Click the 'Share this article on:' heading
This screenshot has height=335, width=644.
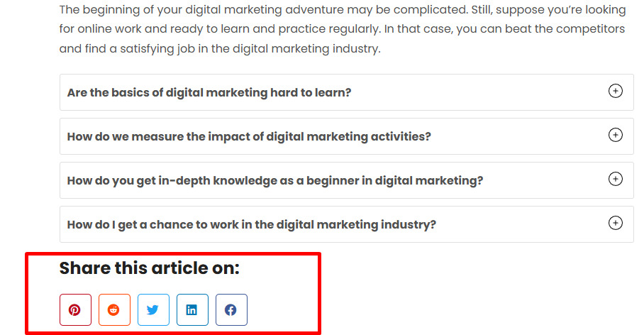click(150, 268)
